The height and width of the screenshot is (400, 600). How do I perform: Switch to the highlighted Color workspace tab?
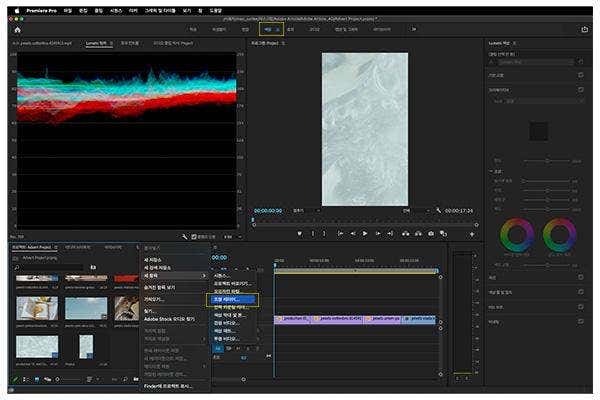coord(268,29)
